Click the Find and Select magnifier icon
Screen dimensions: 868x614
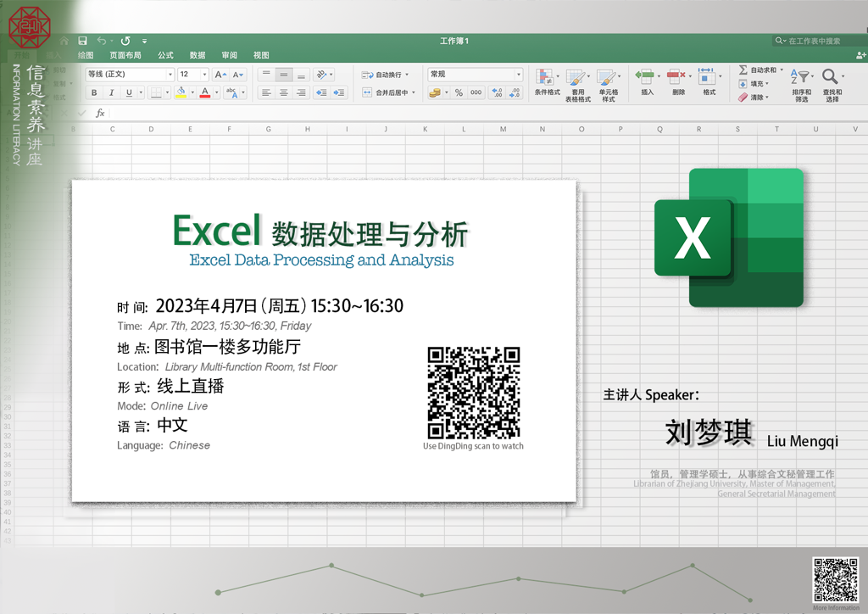point(831,77)
